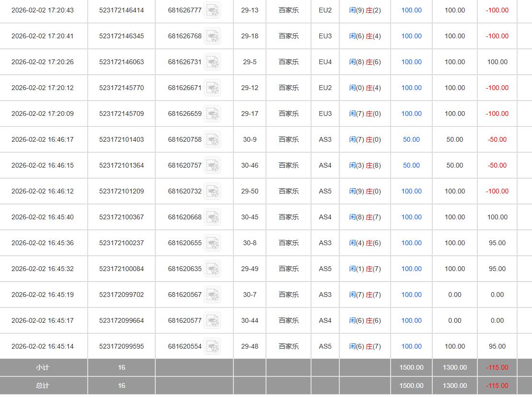Screen dimensions: 532x397
Task: Click the video icon beside 681620635
Action: [212, 269]
